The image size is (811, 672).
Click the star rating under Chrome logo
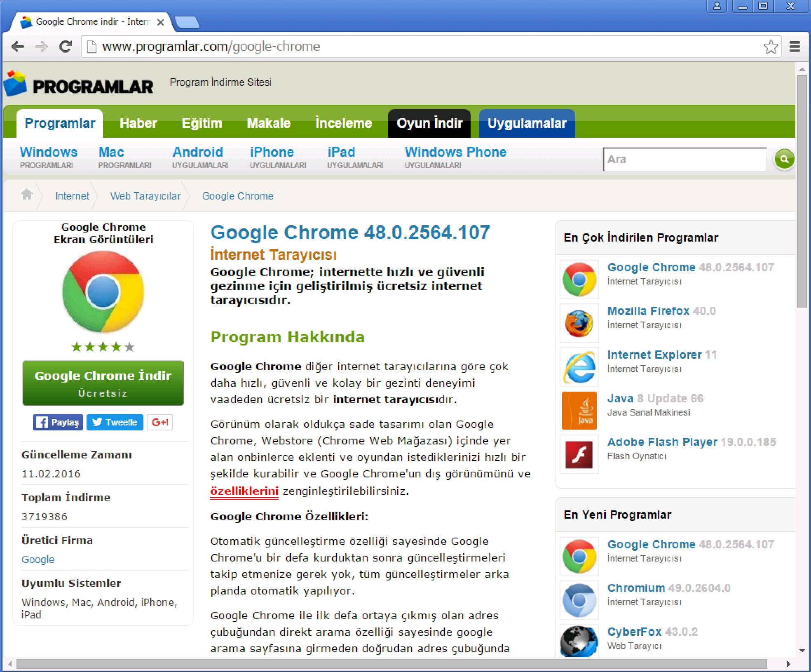pyautogui.click(x=103, y=347)
